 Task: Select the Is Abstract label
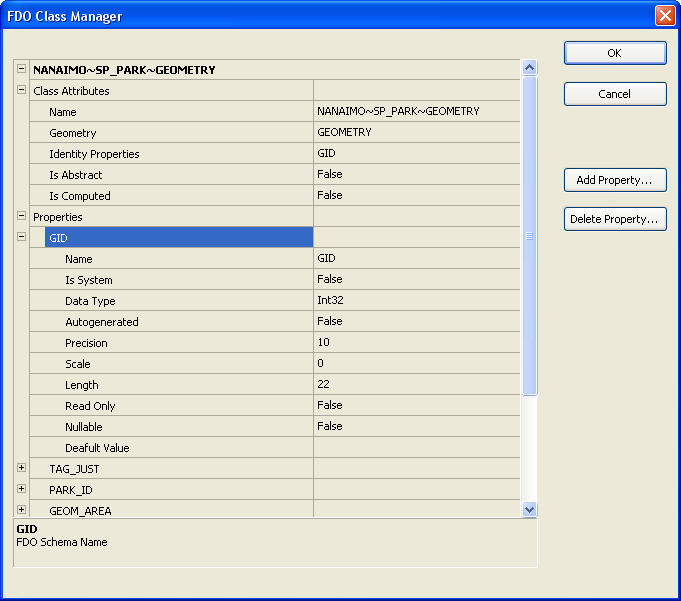(x=76, y=175)
